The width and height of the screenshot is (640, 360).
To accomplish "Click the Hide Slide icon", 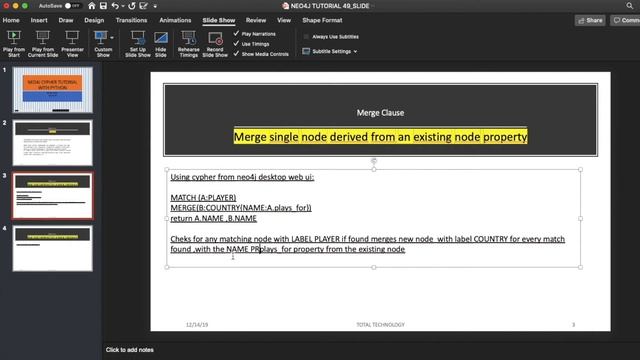I will coord(160,38).
